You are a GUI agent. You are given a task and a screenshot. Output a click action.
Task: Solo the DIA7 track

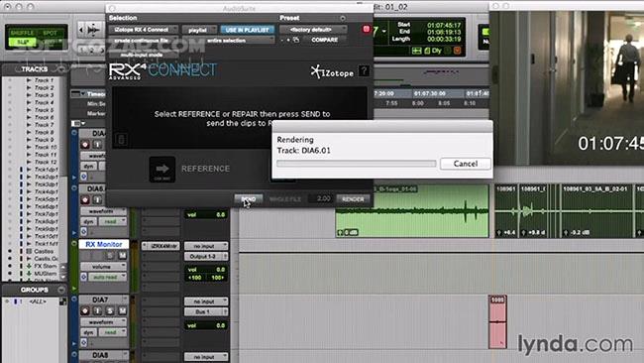tap(110, 310)
